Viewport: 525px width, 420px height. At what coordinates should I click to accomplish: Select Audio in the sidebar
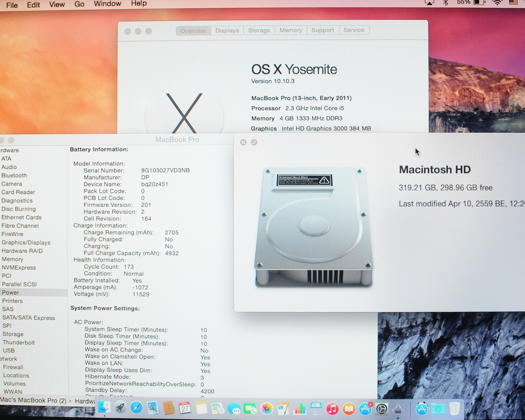9,167
